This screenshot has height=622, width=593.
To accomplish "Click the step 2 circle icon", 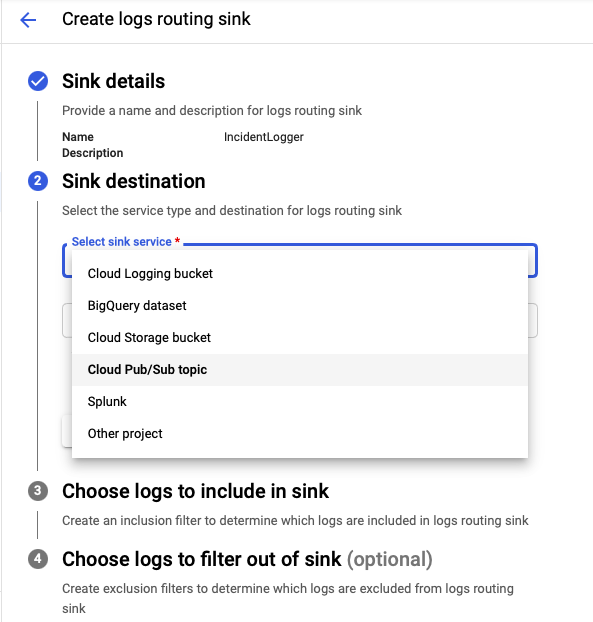I will [x=38, y=181].
